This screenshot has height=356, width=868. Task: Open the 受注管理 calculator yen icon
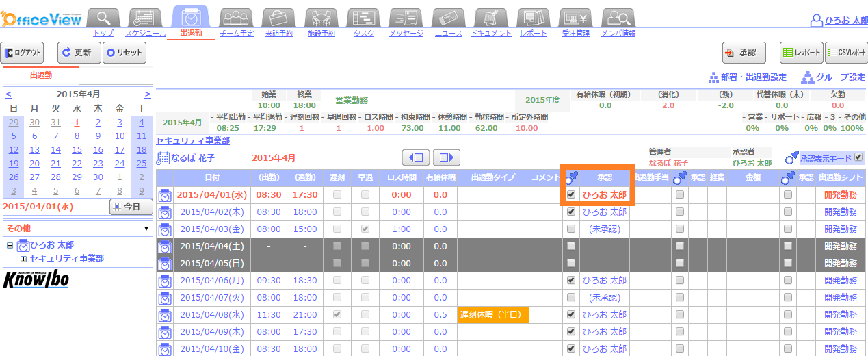[x=575, y=17]
